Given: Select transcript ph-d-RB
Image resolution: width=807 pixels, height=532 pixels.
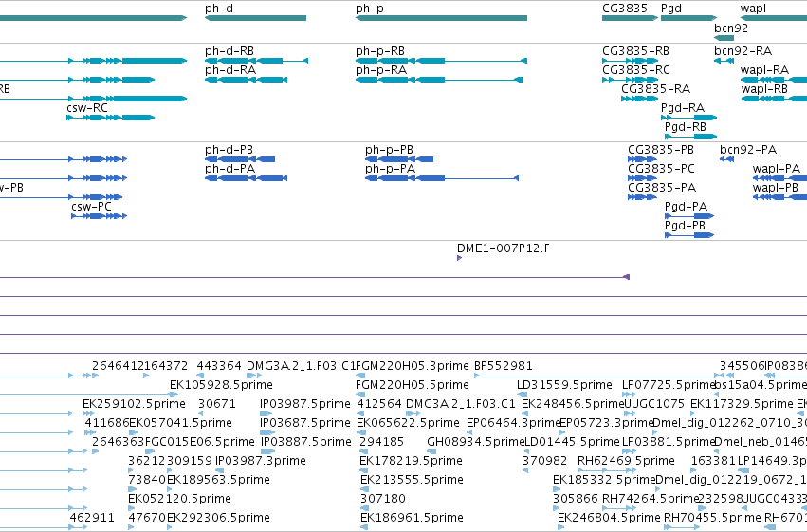Looking at the screenshot, I should pos(229,51).
